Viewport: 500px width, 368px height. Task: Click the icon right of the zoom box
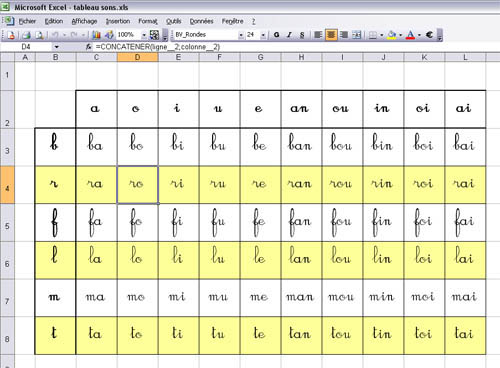pos(154,35)
